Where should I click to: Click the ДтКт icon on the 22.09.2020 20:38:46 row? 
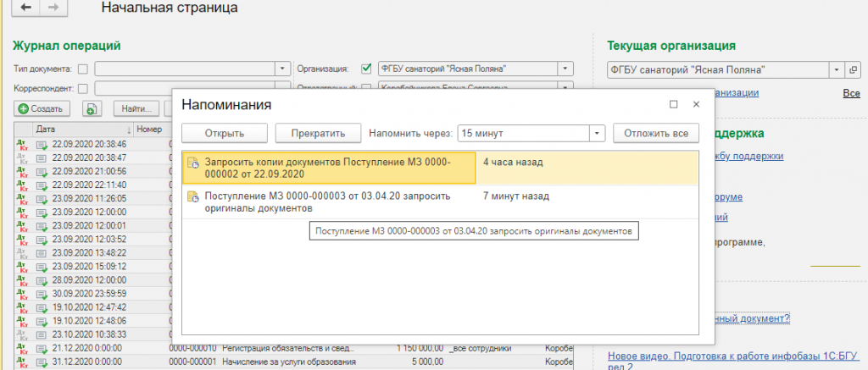pos(22,145)
